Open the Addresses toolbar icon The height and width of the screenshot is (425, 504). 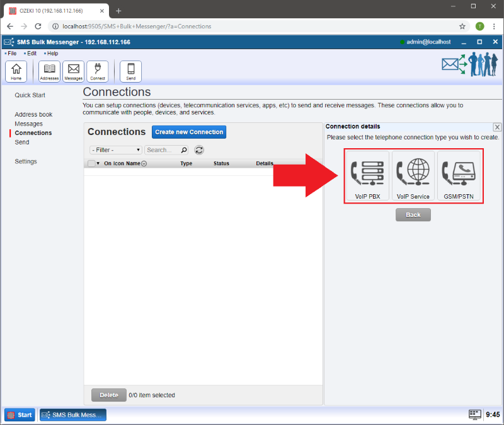(x=49, y=71)
